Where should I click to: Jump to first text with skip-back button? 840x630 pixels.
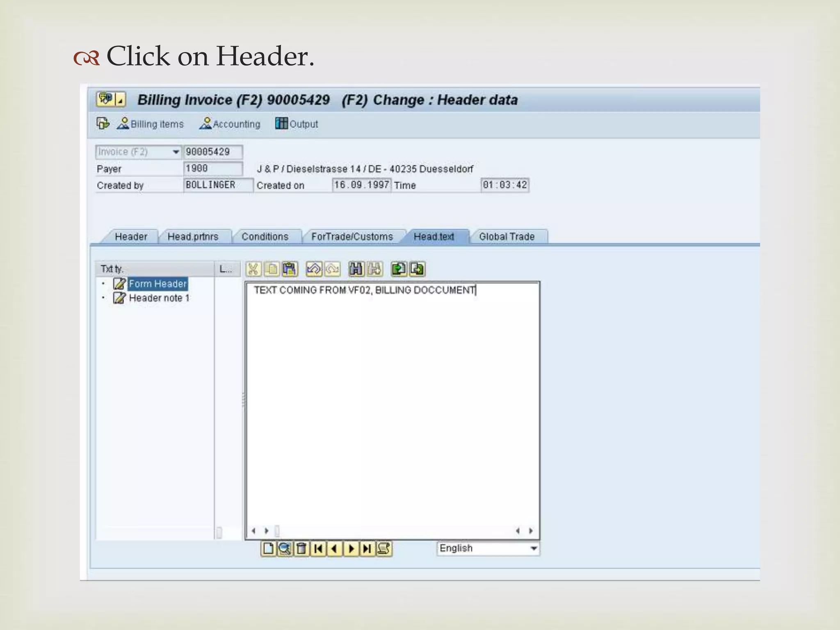coord(318,548)
